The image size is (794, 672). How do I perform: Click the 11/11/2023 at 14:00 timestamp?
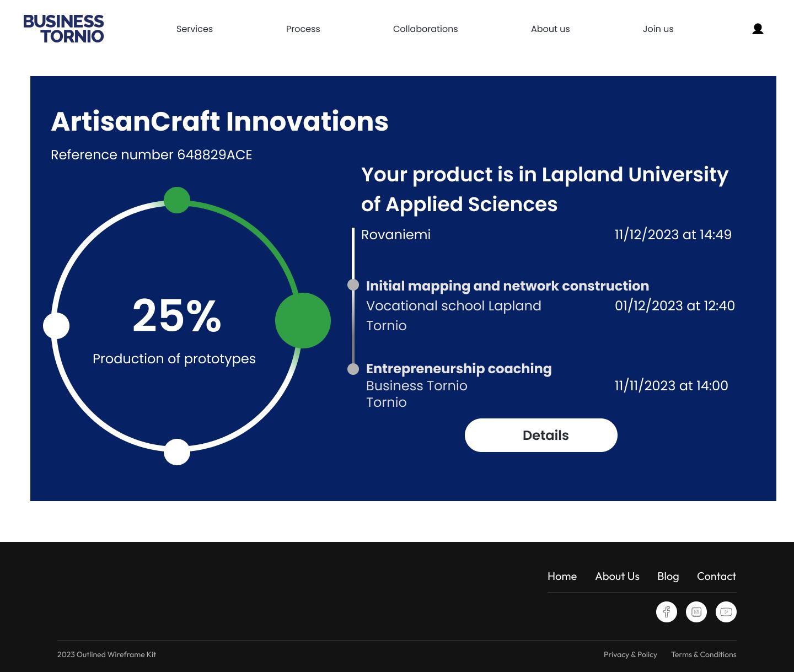(x=672, y=385)
